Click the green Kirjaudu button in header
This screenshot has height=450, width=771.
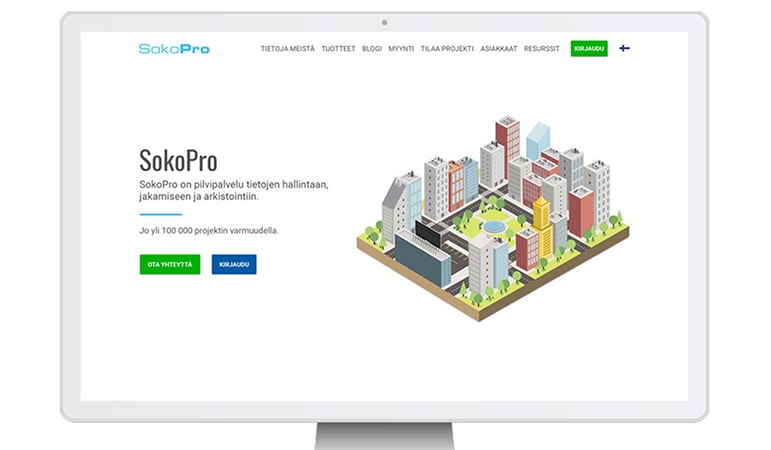(x=589, y=49)
